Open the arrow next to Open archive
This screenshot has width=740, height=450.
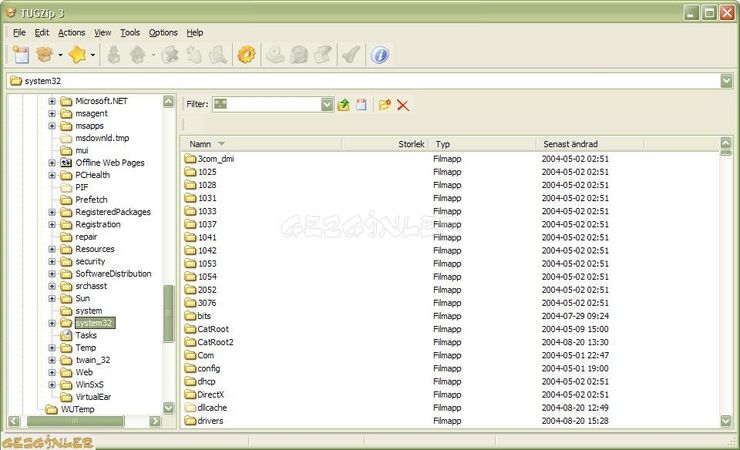pos(60,55)
